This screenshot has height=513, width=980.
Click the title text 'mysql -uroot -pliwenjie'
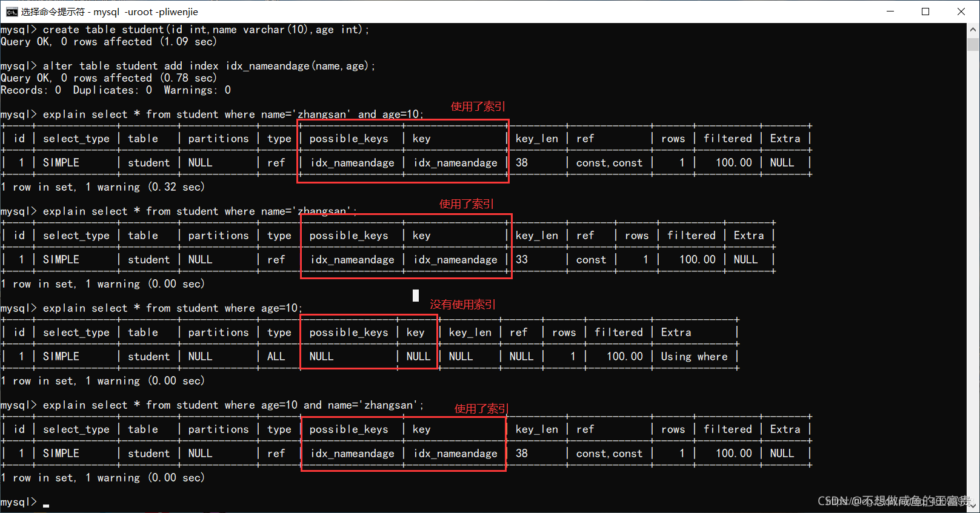[145, 12]
